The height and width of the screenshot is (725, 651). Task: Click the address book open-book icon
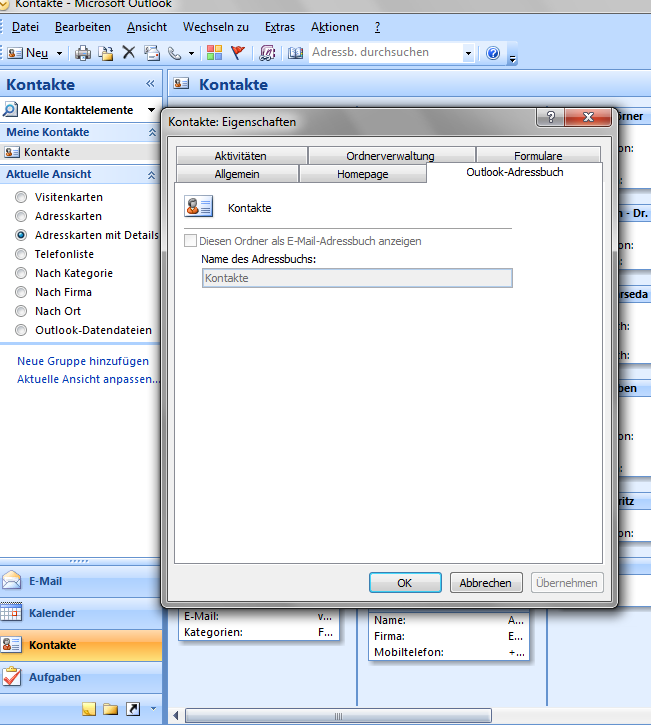point(295,53)
